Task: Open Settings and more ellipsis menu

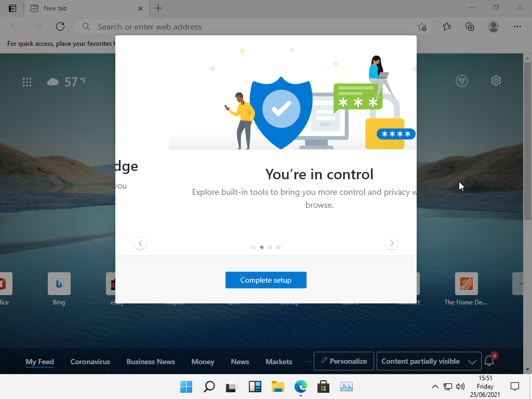Action: coord(517,26)
